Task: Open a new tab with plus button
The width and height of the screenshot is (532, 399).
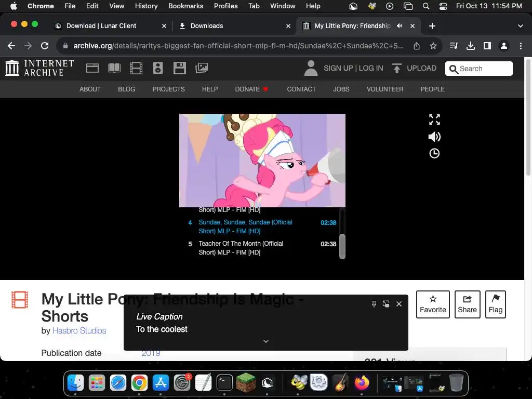Action: tap(432, 26)
